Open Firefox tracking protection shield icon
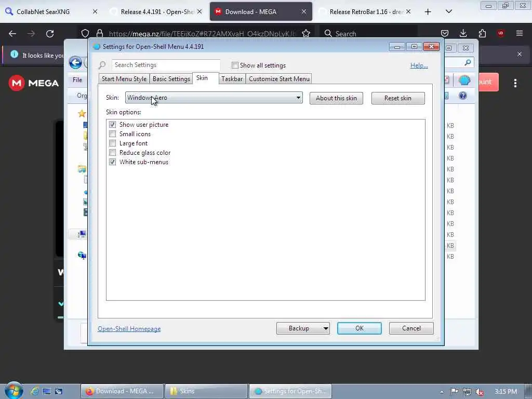532x399 pixels. click(85, 33)
